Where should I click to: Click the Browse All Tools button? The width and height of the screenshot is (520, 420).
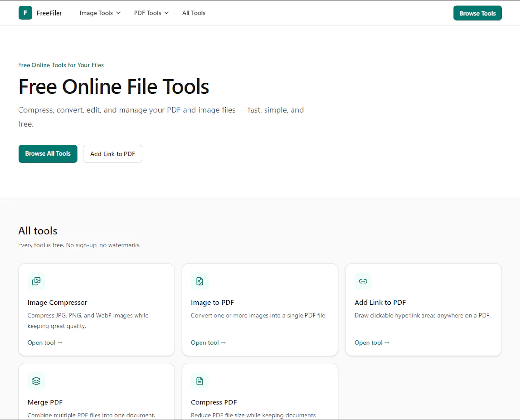click(x=48, y=154)
